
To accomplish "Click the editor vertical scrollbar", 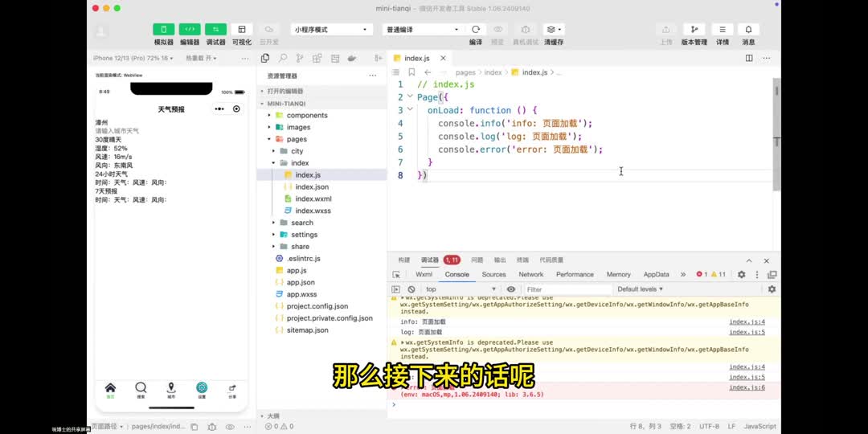I will pyautogui.click(x=776, y=134).
